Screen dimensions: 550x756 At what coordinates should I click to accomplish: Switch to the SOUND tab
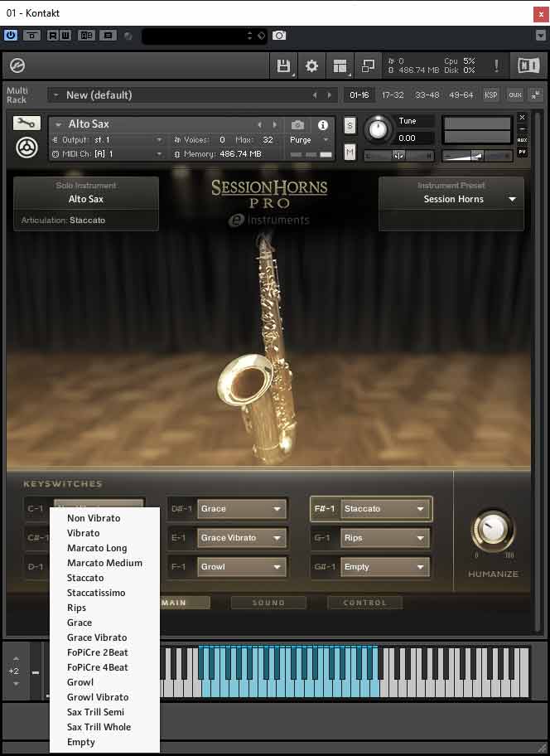(x=268, y=603)
